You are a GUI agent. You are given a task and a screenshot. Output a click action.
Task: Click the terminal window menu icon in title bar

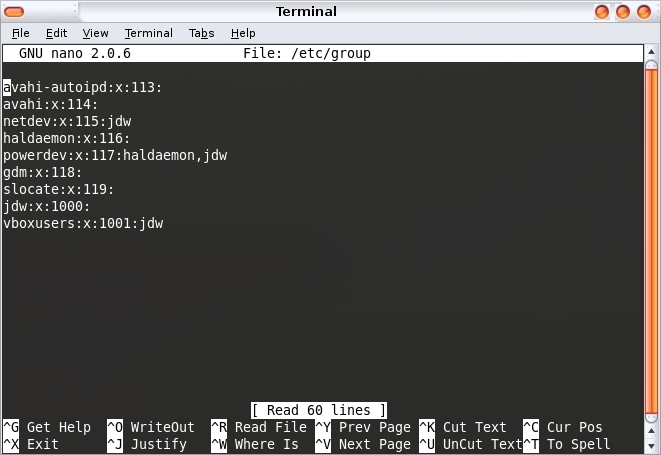click(x=13, y=12)
